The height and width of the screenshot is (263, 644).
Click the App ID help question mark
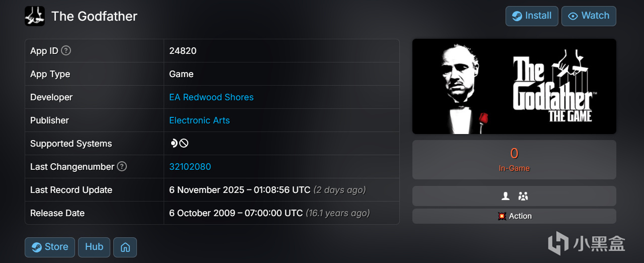pyautogui.click(x=66, y=51)
